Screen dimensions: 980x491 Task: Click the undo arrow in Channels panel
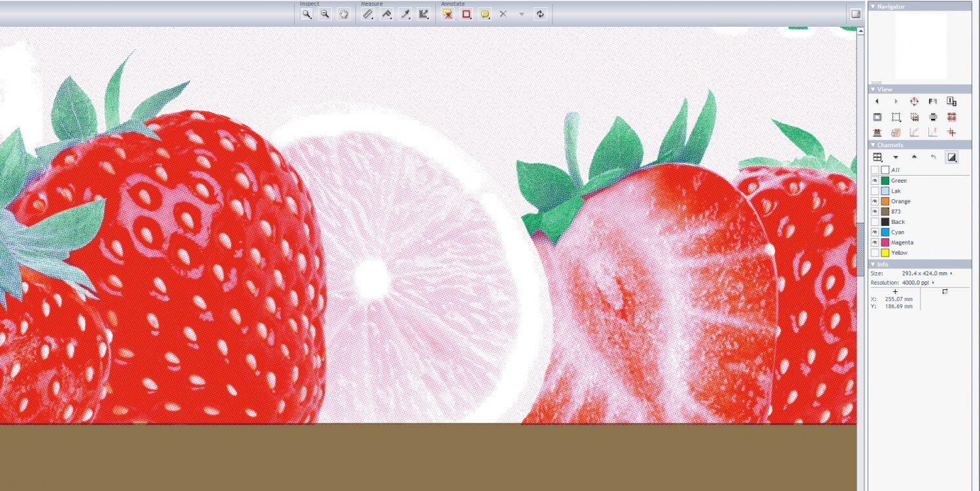click(x=933, y=157)
